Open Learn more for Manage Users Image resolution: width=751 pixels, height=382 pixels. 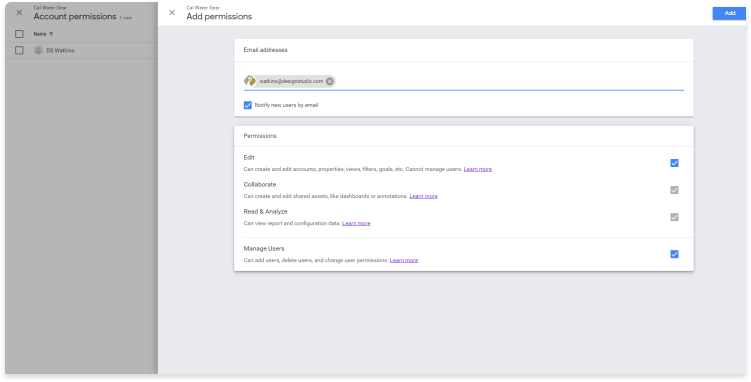click(404, 260)
